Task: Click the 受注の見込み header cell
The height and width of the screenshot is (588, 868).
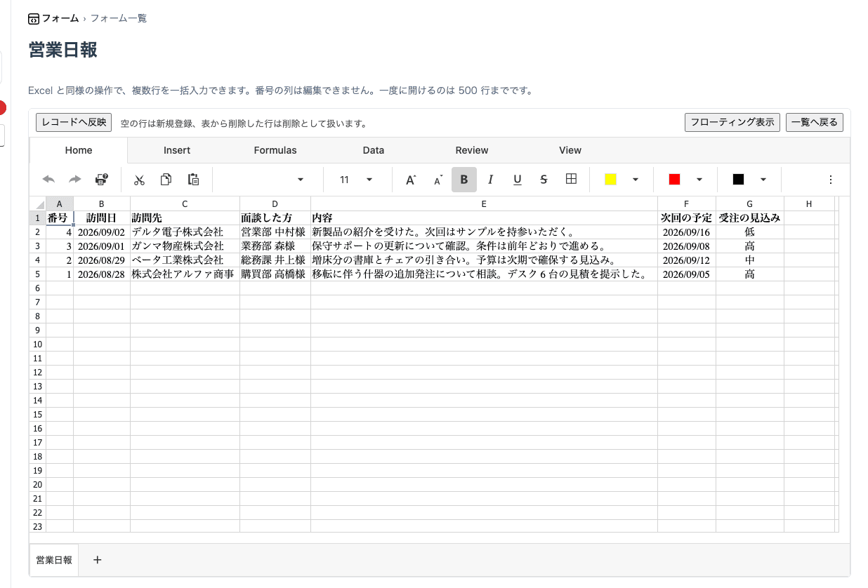Action: (x=750, y=218)
